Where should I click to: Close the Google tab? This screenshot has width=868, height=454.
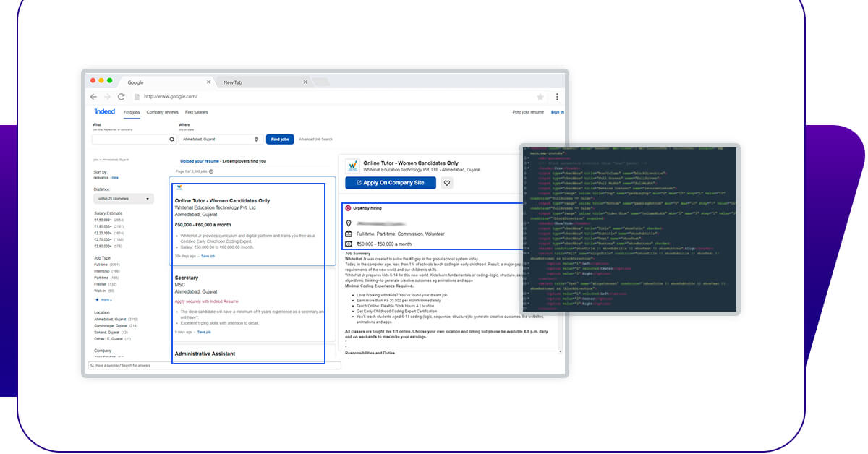click(x=209, y=82)
